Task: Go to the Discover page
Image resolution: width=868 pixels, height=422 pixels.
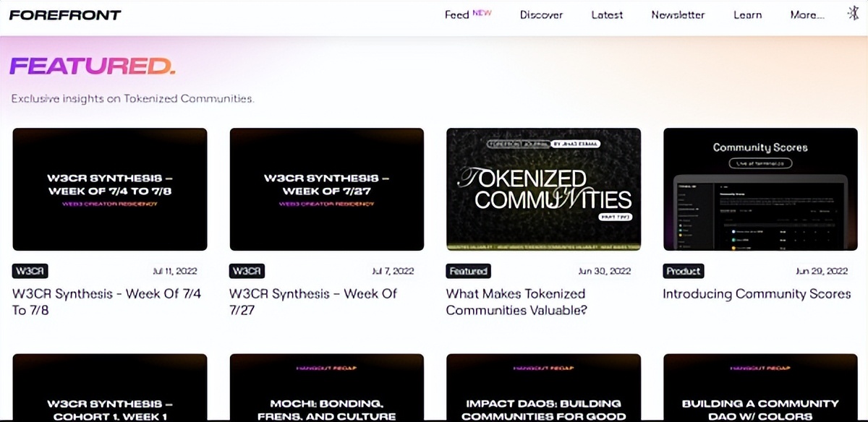Action: pyautogui.click(x=541, y=15)
